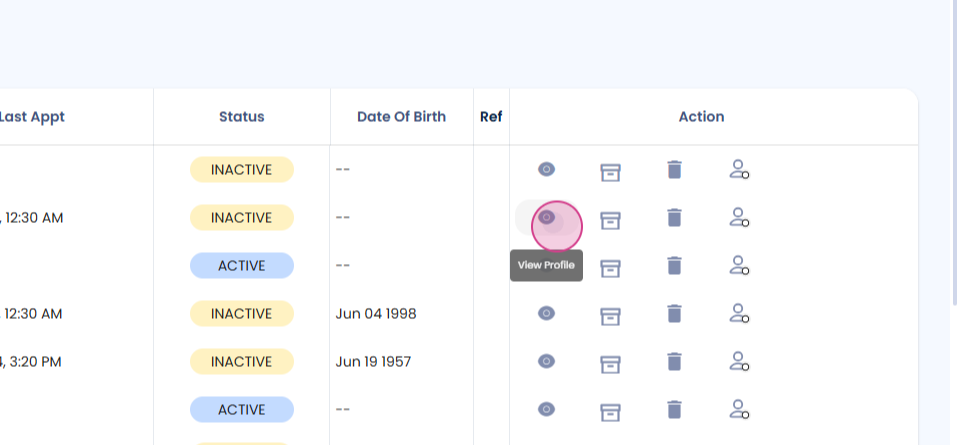
Task: Click the eye icon in the first table row
Action: [x=546, y=169]
